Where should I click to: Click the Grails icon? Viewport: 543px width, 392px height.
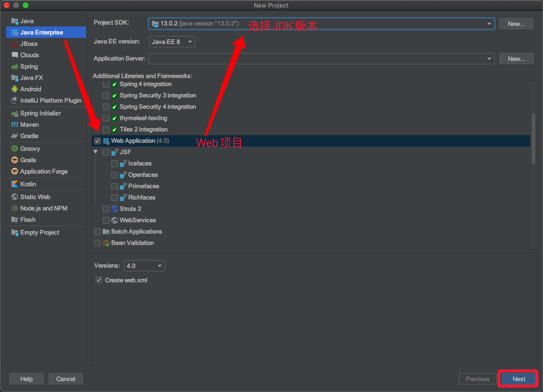[x=15, y=160]
